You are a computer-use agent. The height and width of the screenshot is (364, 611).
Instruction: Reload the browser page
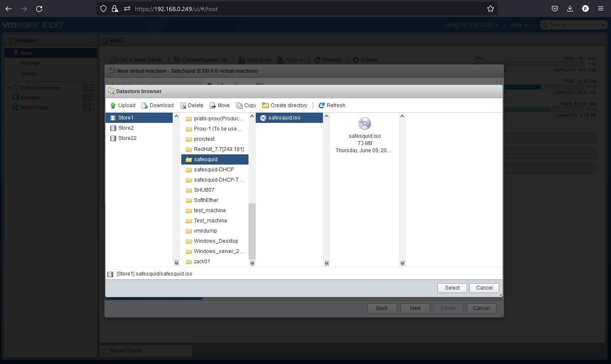point(39,9)
